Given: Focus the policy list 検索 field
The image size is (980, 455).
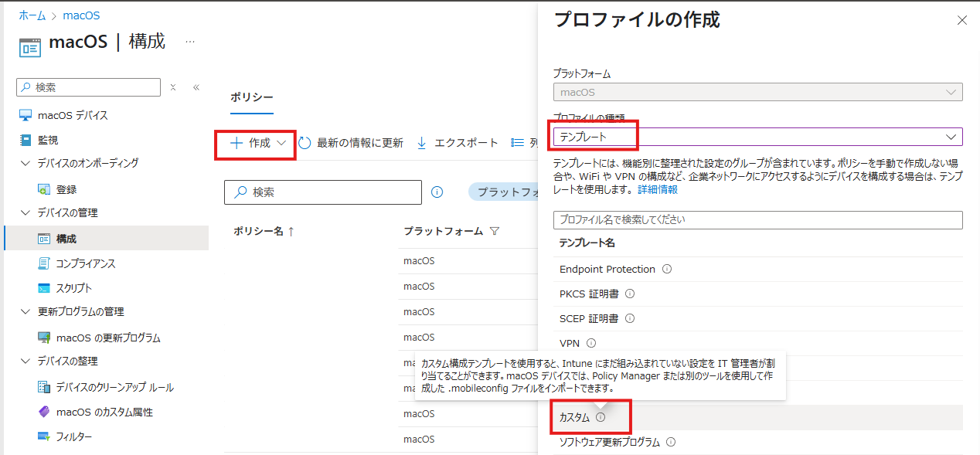Looking at the screenshot, I should pyautogui.click(x=323, y=192).
